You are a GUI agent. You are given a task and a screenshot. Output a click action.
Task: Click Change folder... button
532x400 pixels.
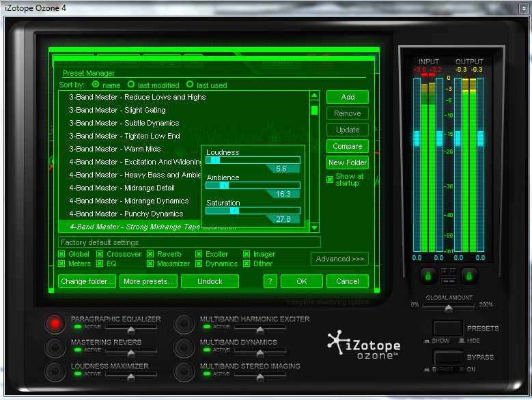pyautogui.click(x=87, y=281)
